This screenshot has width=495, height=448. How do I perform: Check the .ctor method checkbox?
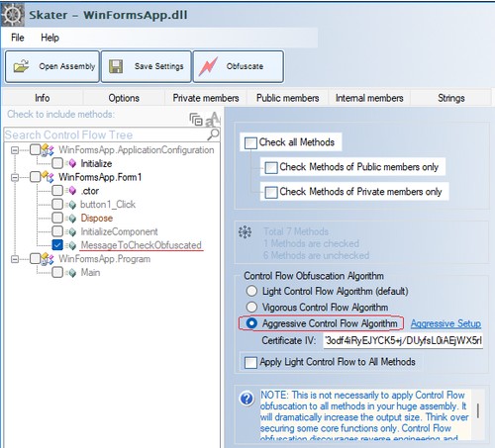click(57, 190)
